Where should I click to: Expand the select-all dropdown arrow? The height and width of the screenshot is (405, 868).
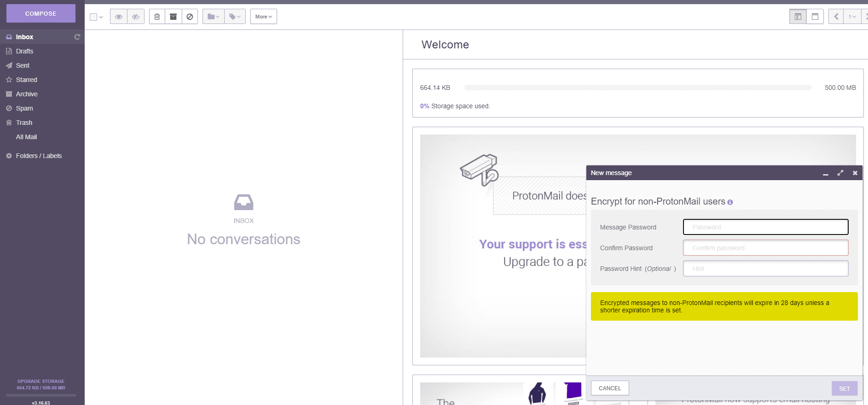pyautogui.click(x=101, y=17)
